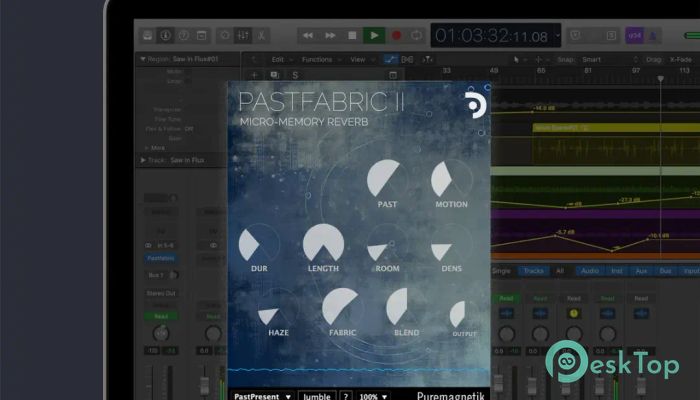The width and height of the screenshot is (700, 400).
Task: Toggle Audio channel filter in mixer
Action: (590, 271)
